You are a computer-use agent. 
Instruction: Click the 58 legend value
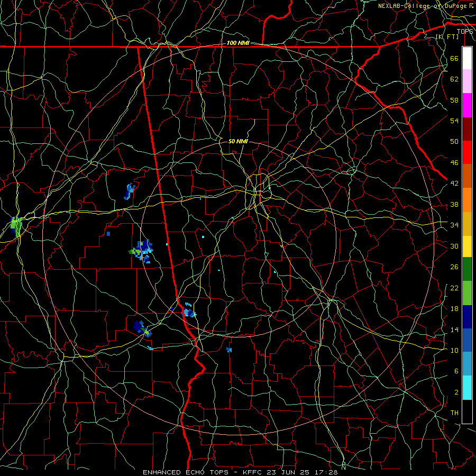pos(454,100)
